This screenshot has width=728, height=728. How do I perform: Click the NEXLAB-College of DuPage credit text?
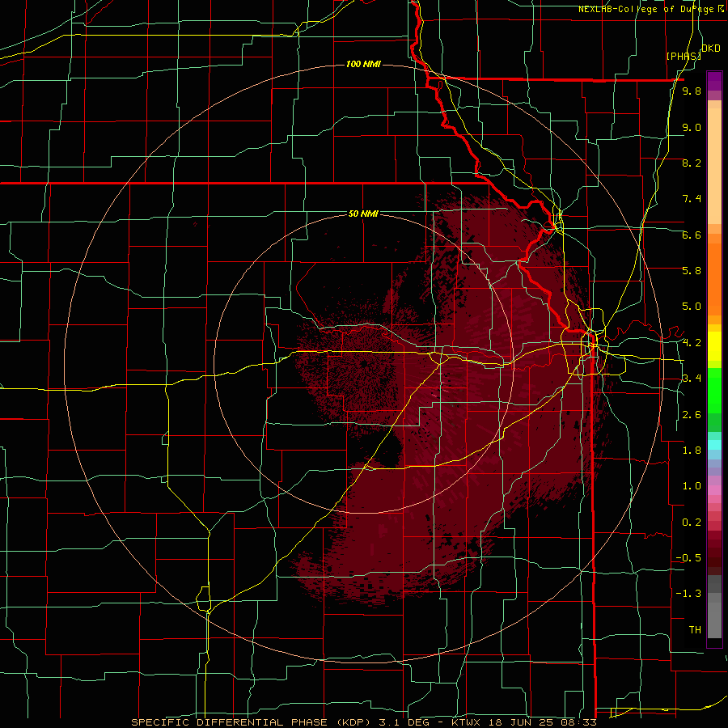pyautogui.click(x=651, y=9)
